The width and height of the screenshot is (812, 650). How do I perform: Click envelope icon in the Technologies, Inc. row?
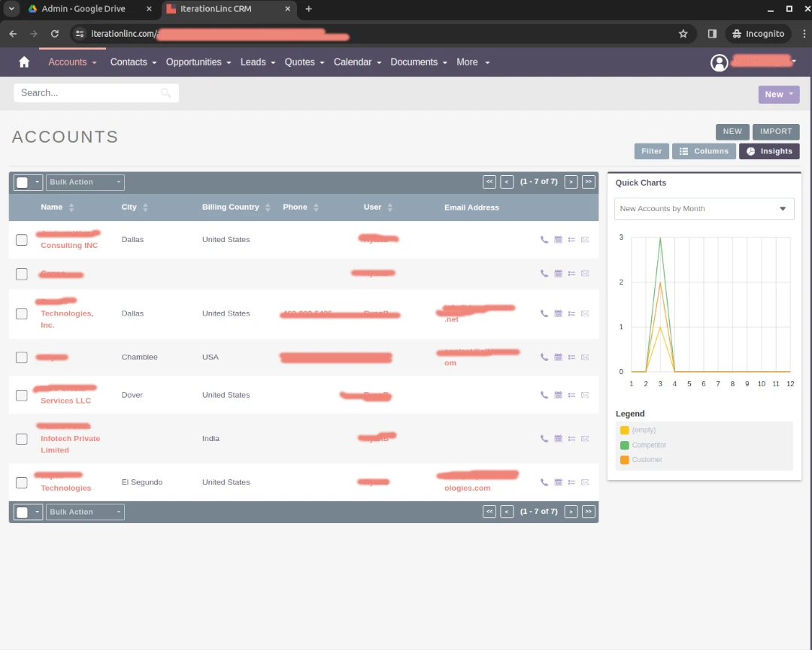coord(585,313)
